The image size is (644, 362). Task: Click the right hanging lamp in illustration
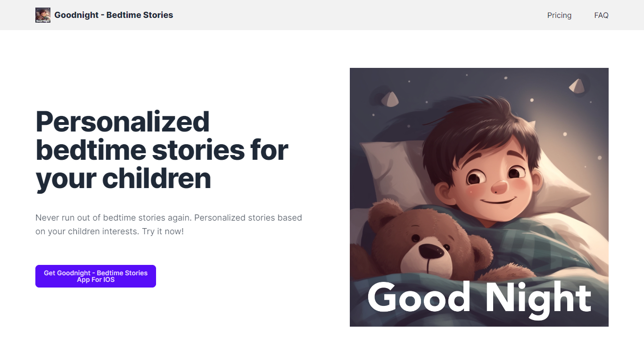click(x=577, y=85)
